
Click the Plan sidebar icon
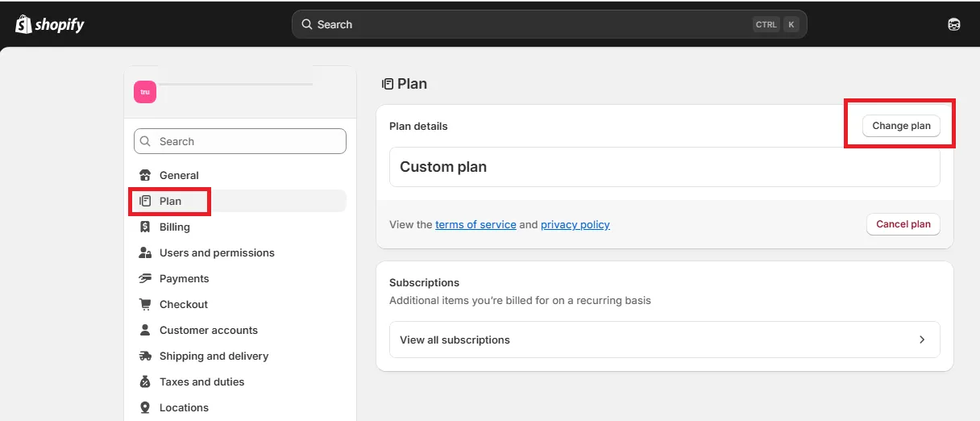coord(145,201)
